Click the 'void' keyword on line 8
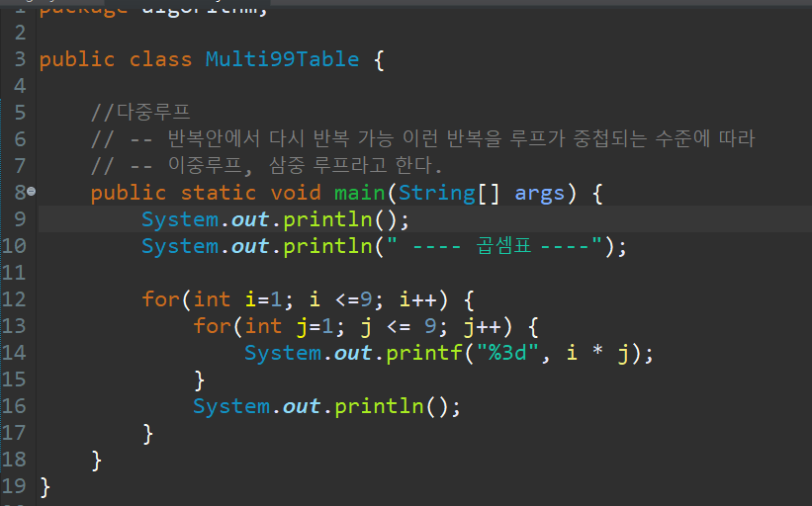This screenshot has height=506, width=812. 295,193
